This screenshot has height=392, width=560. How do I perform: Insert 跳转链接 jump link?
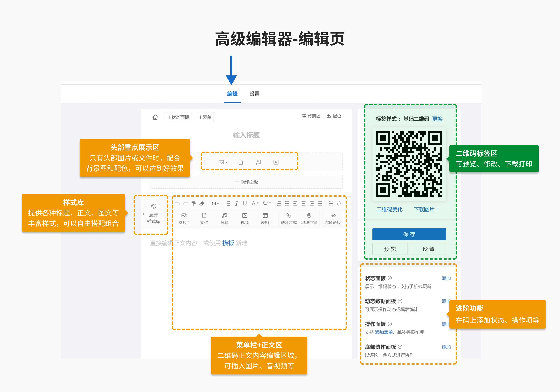333,218
